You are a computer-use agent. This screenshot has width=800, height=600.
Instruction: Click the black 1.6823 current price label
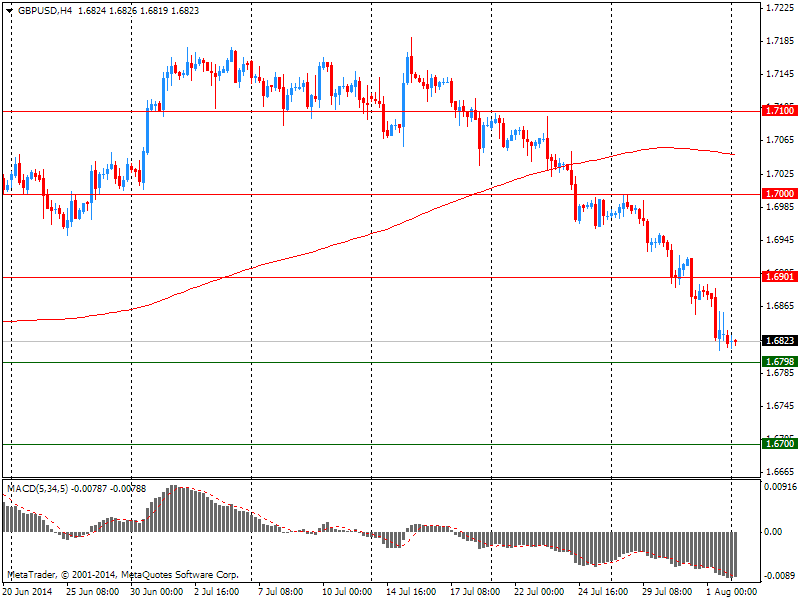click(x=780, y=341)
